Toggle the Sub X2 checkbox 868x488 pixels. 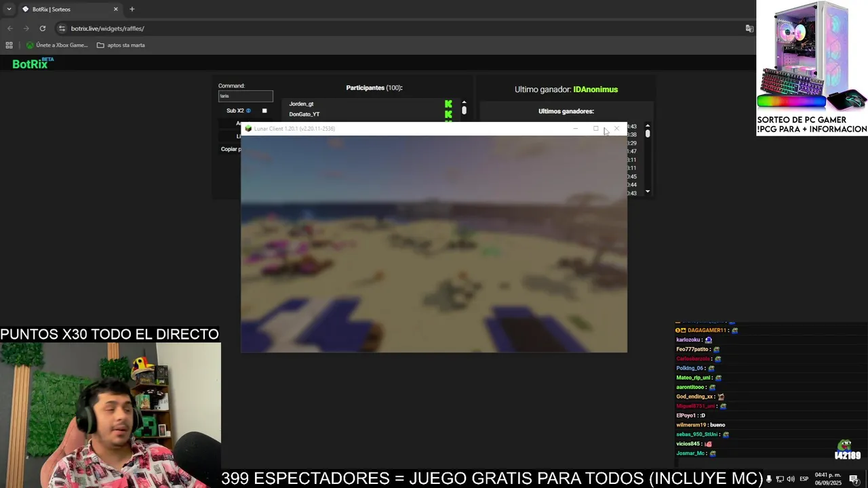(264, 110)
